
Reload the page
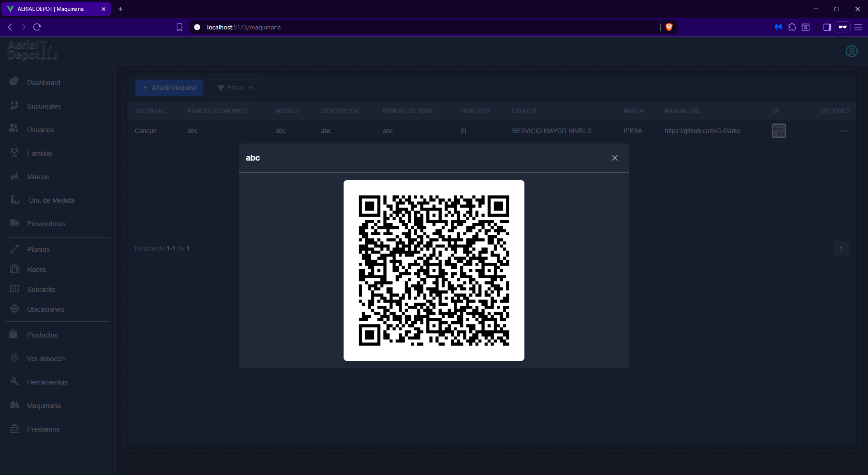[37, 27]
